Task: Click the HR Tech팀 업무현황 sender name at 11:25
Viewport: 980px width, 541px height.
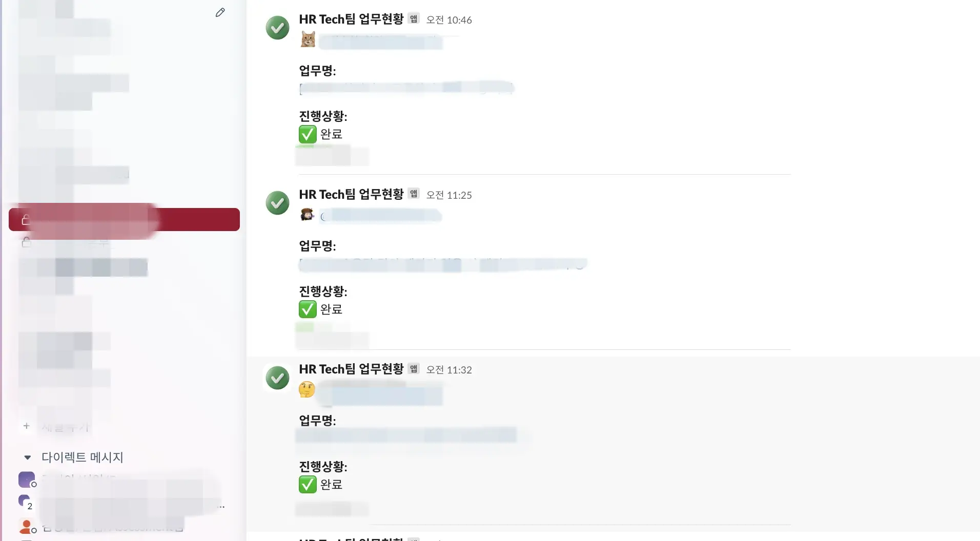Action: tap(351, 195)
